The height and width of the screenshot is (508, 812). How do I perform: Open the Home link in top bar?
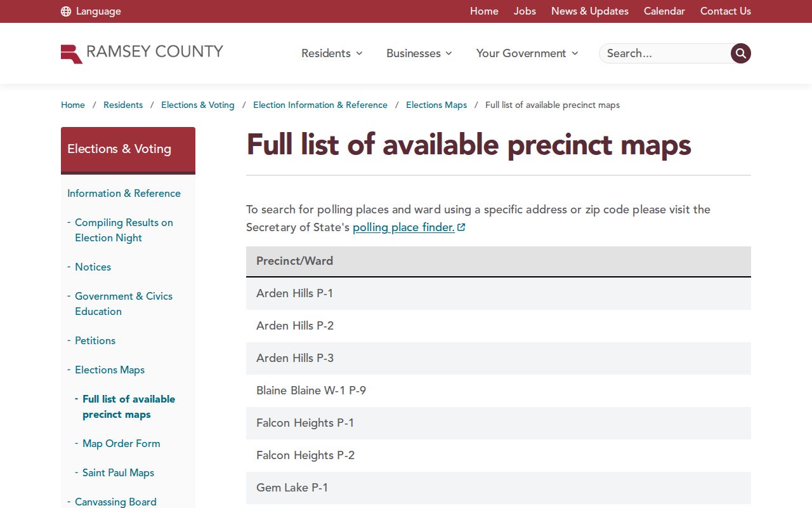tap(484, 11)
